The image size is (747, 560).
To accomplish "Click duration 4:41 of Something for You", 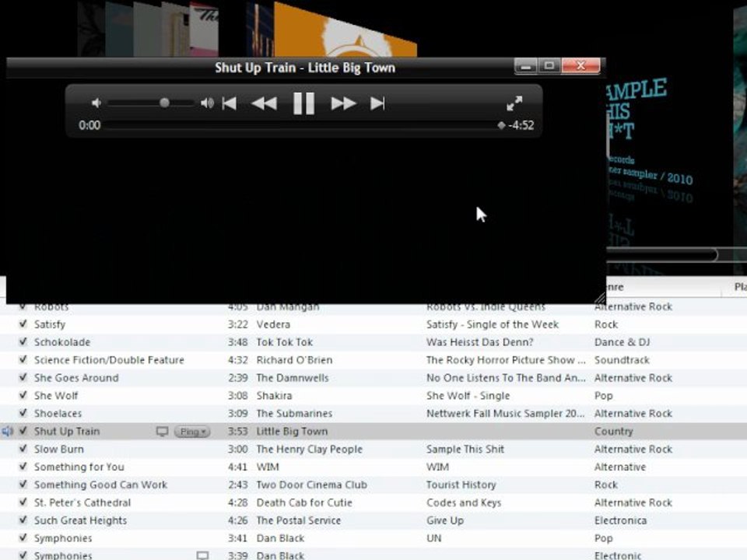I will click(238, 467).
